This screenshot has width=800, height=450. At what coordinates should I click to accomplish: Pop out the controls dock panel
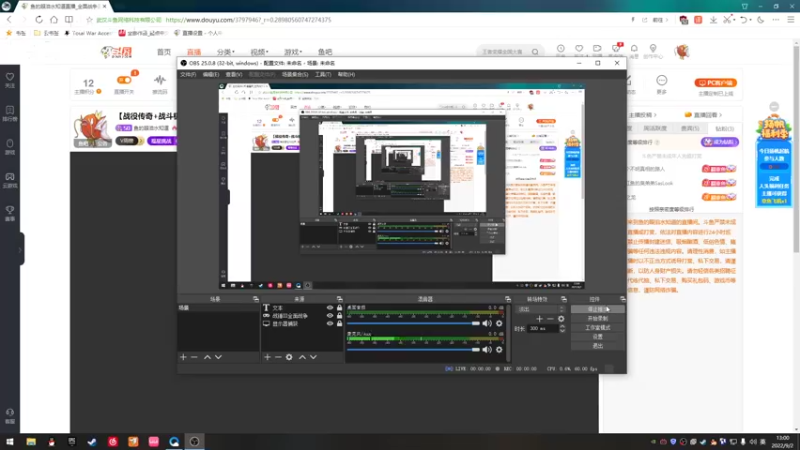[x=622, y=299]
